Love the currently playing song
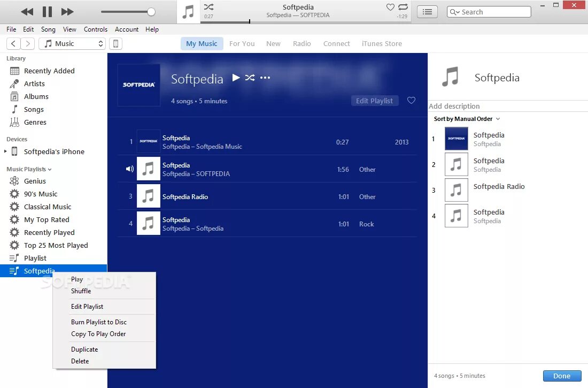588x388 pixels. coord(390,7)
